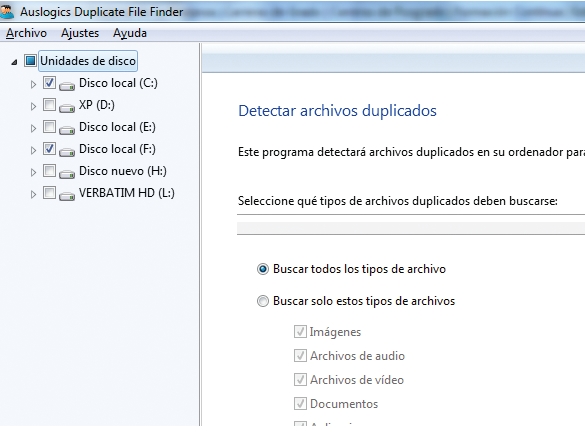Expand the Disco local (C:) tree node

33,84
